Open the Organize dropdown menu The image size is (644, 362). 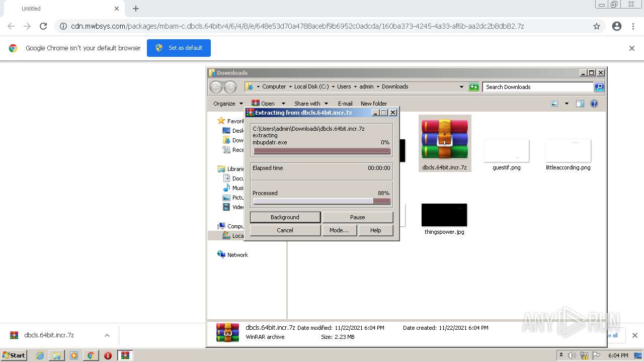(x=228, y=104)
